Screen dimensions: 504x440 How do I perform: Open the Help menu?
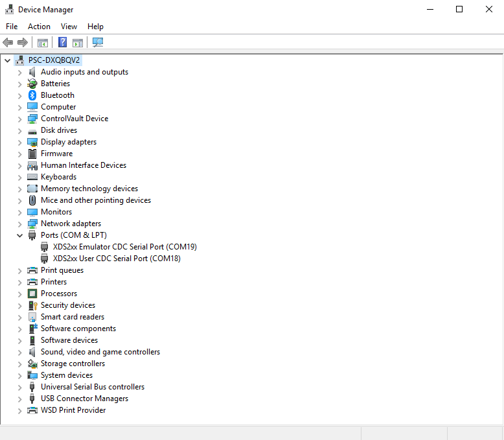click(x=95, y=27)
